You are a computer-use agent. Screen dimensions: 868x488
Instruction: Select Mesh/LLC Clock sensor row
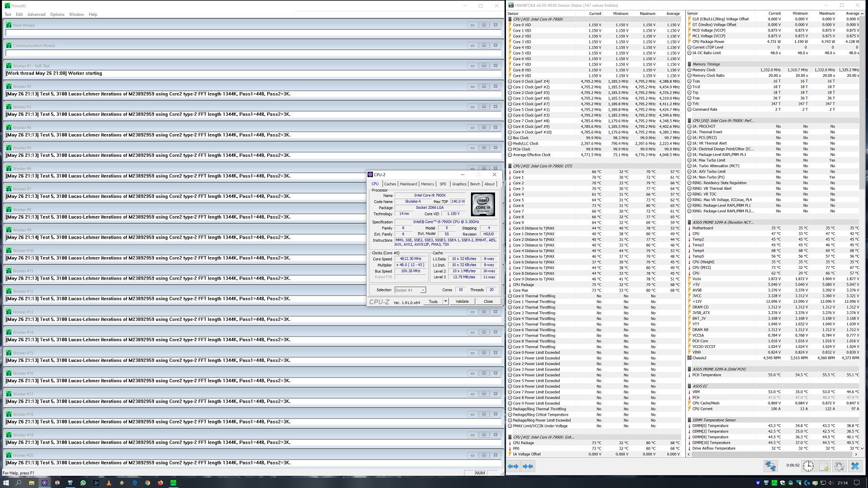(594, 144)
